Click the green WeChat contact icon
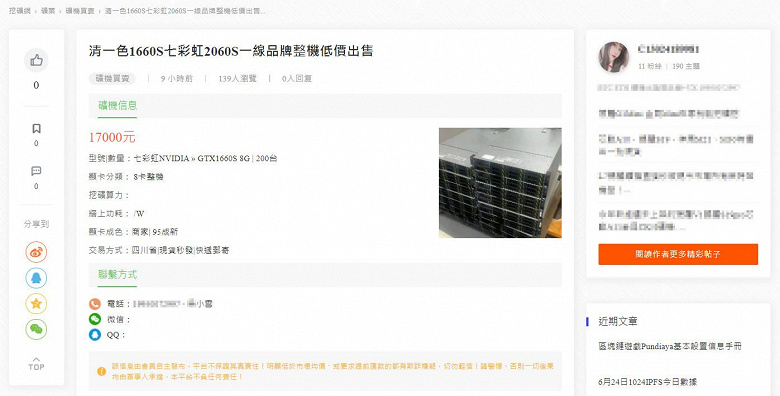Screen dimensions: 780x396 point(95,319)
